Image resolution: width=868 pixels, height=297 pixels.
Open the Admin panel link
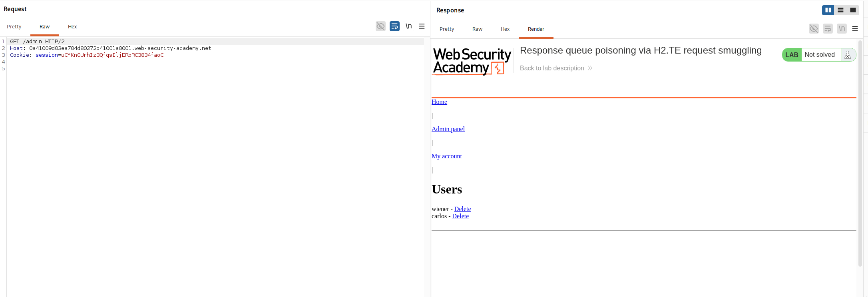pyautogui.click(x=448, y=129)
